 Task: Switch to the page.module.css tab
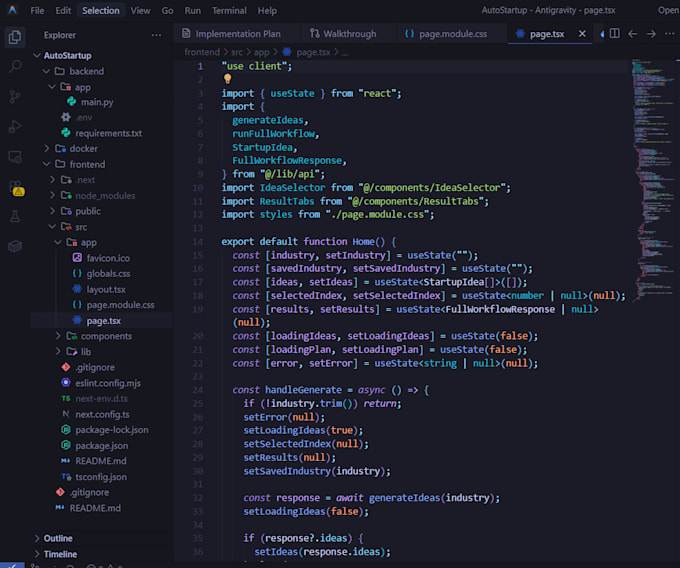(451, 34)
